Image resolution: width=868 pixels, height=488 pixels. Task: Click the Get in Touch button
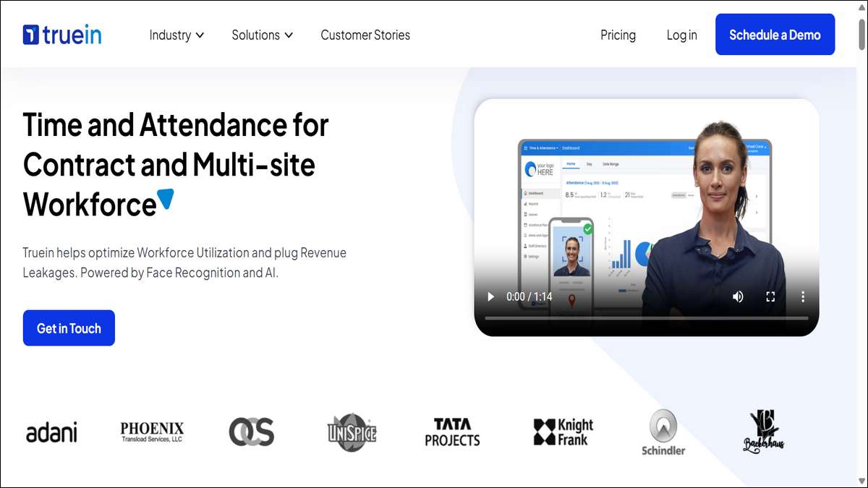[x=69, y=328]
